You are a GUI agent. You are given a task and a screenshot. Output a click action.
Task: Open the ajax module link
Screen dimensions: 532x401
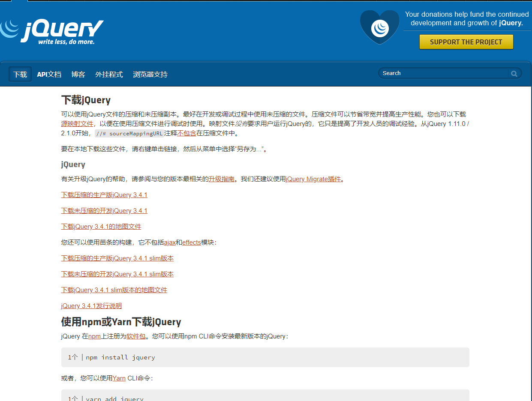click(x=170, y=242)
